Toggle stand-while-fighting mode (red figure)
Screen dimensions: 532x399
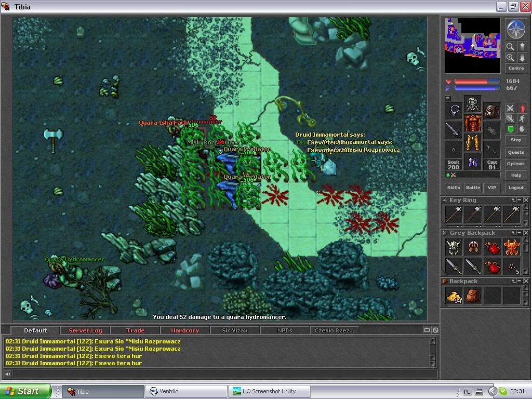[522, 108]
